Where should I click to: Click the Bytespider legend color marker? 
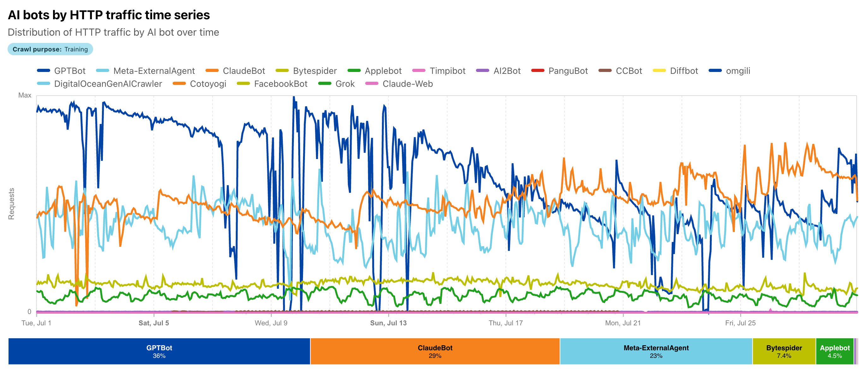tap(282, 71)
